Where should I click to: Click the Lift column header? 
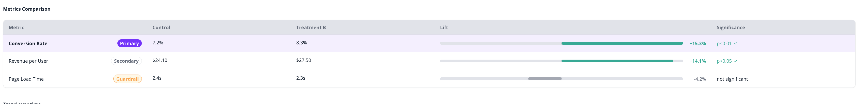point(444,28)
